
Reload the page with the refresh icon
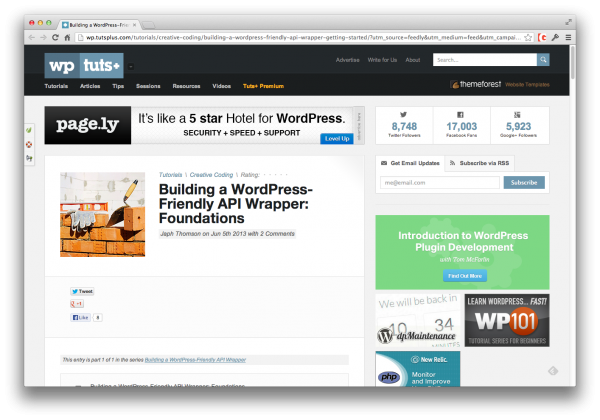click(x=55, y=37)
